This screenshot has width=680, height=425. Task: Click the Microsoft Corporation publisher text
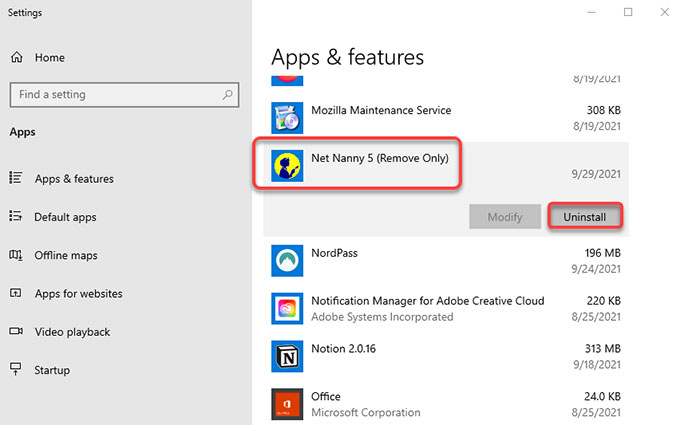[366, 412]
